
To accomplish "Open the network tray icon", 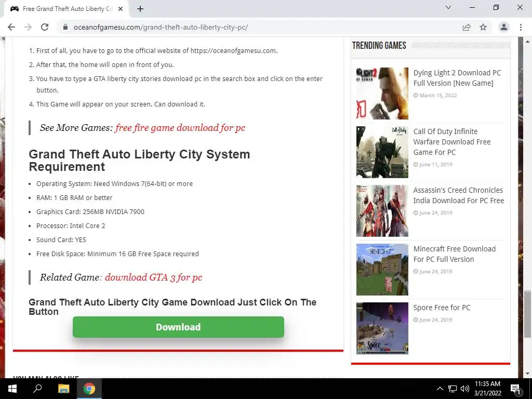I will [453, 389].
